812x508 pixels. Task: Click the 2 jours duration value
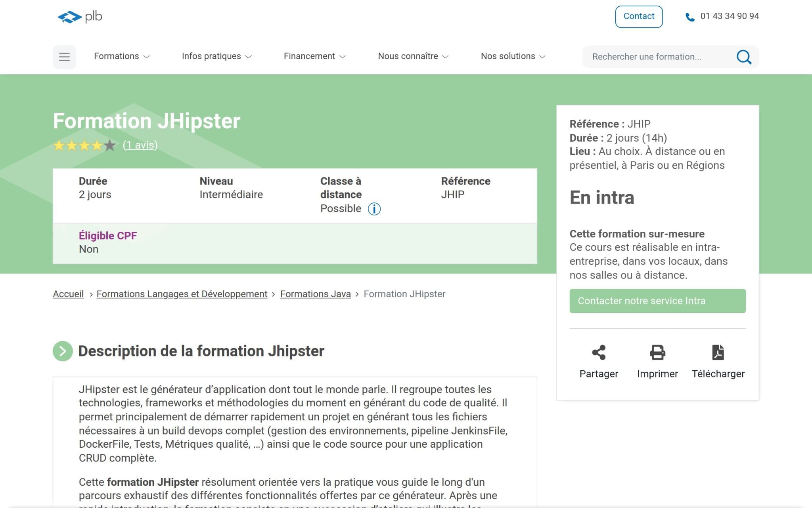(x=95, y=194)
